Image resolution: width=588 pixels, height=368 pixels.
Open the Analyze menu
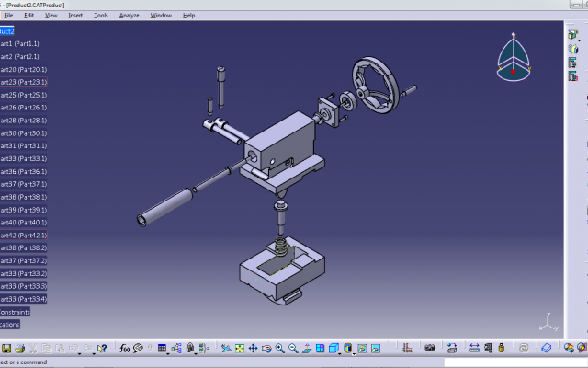[x=129, y=16]
